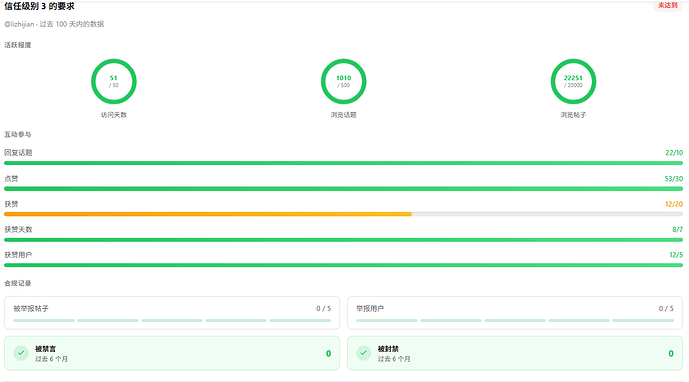Click the 被举报帖子 segmented bar
This screenshot has width=689, height=382.
(172, 320)
